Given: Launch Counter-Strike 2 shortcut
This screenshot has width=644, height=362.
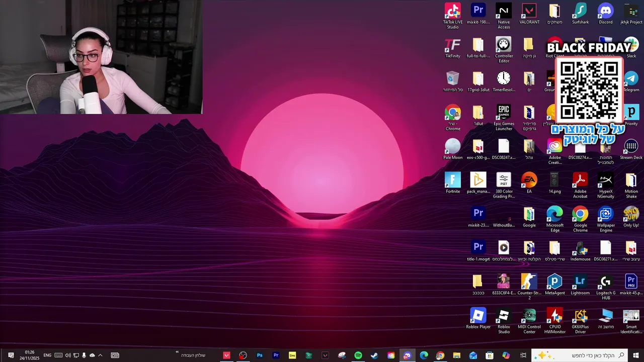Looking at the screenshot, I should coord(529,287).
